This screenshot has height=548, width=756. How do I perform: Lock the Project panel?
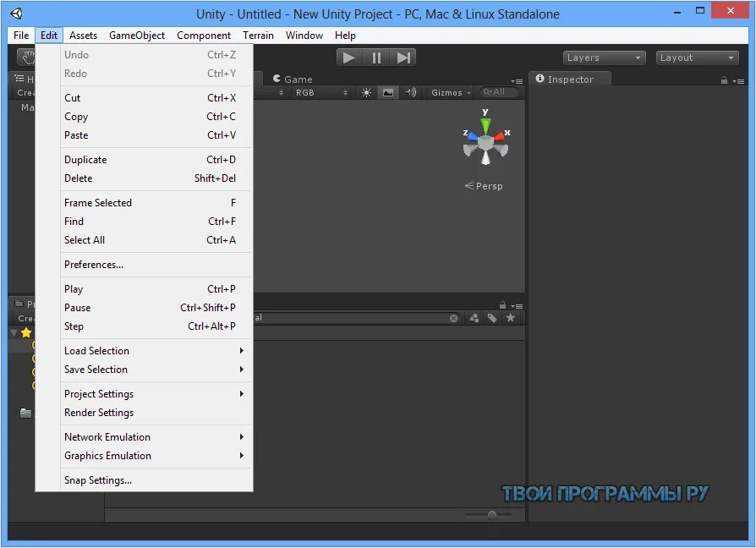coord(502,305)
